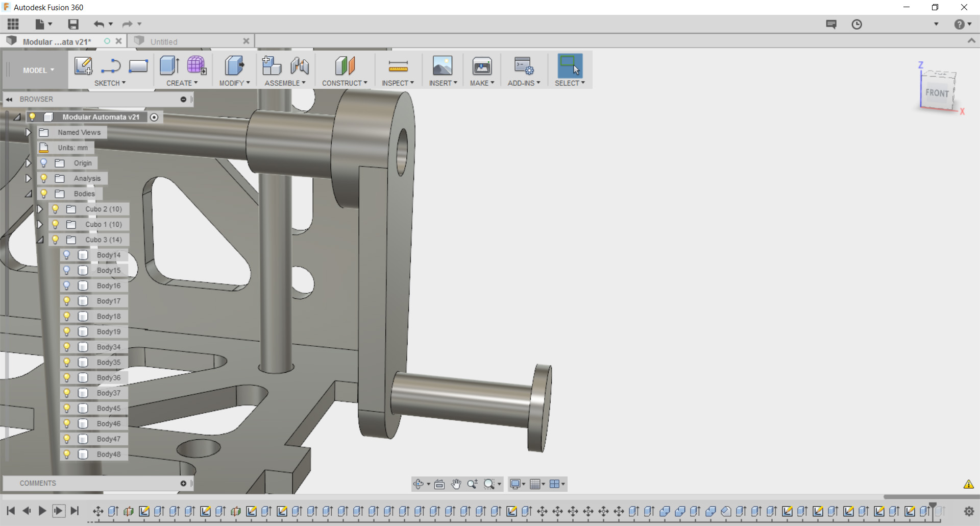Open the SKETCH menu

(x=110, y=83)
